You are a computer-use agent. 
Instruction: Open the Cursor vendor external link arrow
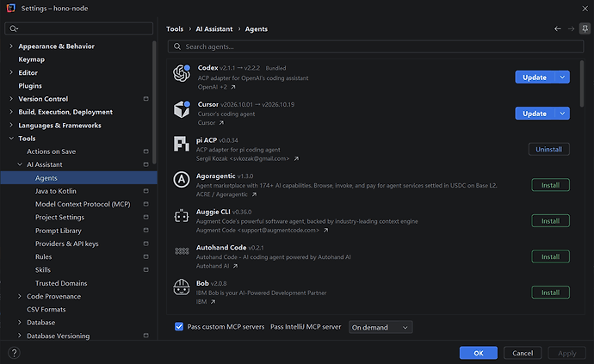click(x=221, y=123)
